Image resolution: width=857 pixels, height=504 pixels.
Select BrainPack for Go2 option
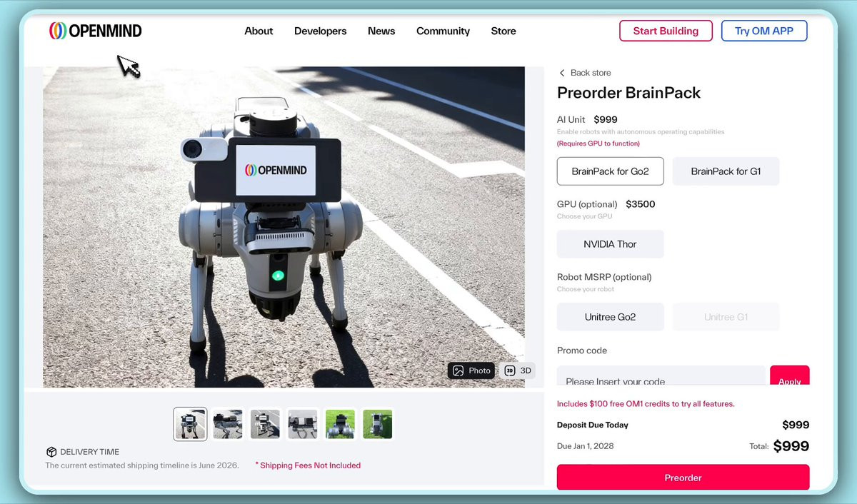(610, 171)
